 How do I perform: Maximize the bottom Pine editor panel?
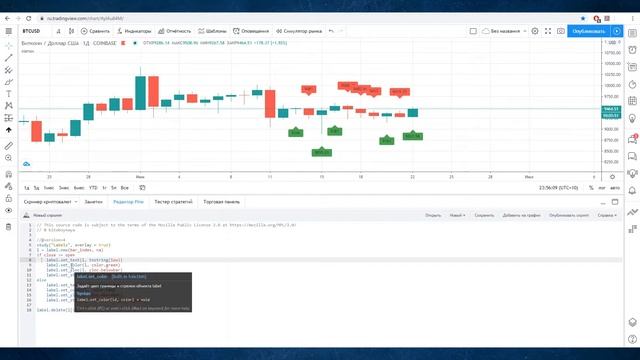click(615, 202)
